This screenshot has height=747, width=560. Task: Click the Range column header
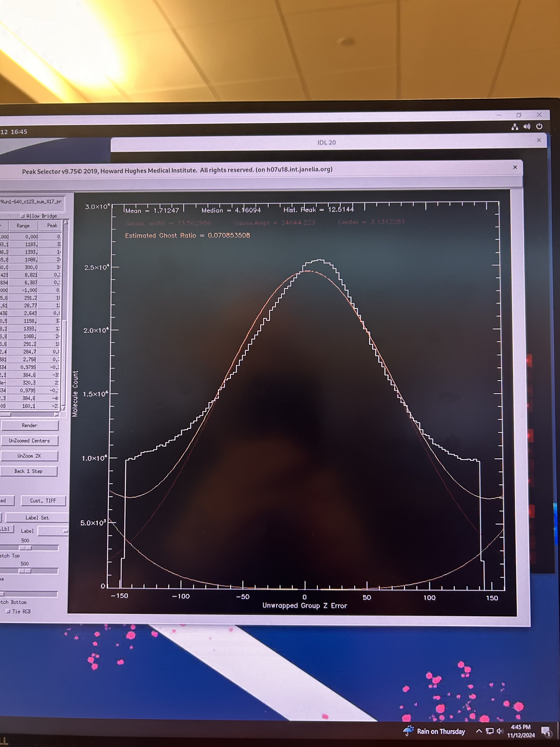23,226
